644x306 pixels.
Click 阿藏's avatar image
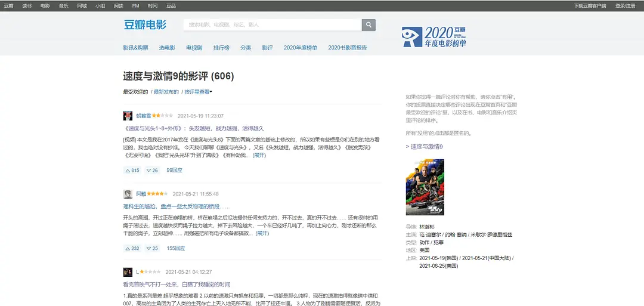(x=128, y=194)
